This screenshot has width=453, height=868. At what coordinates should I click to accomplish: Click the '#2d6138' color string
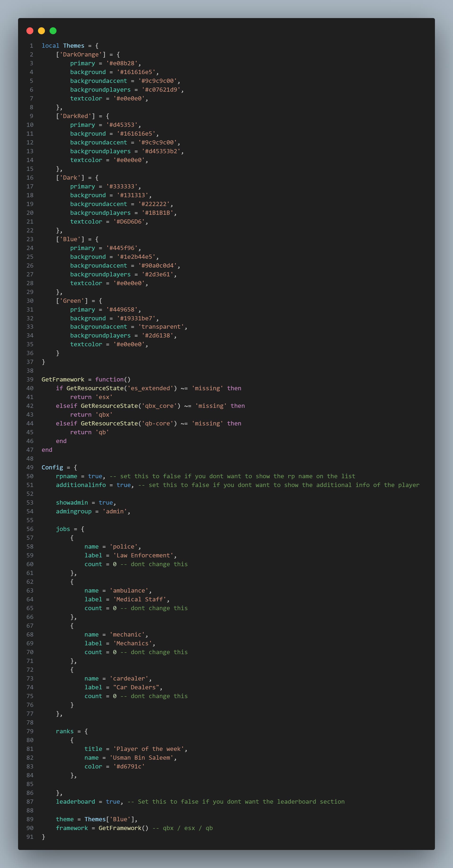(x=157, y=336)
